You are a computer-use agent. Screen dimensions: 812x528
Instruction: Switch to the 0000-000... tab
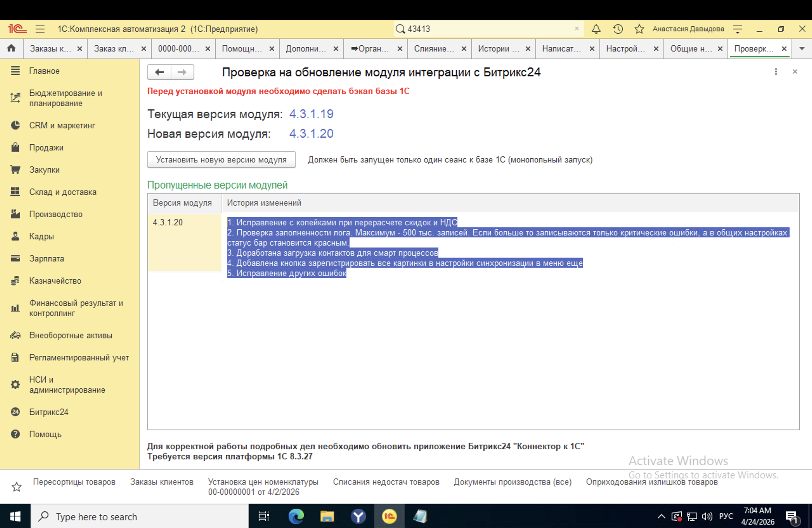(x=179, y=49)
